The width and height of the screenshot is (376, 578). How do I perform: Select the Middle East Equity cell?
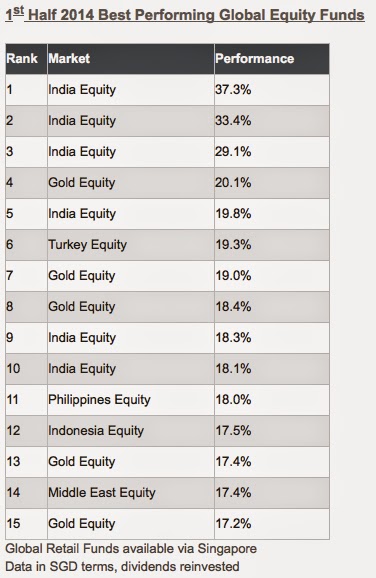tap(130, 492)
